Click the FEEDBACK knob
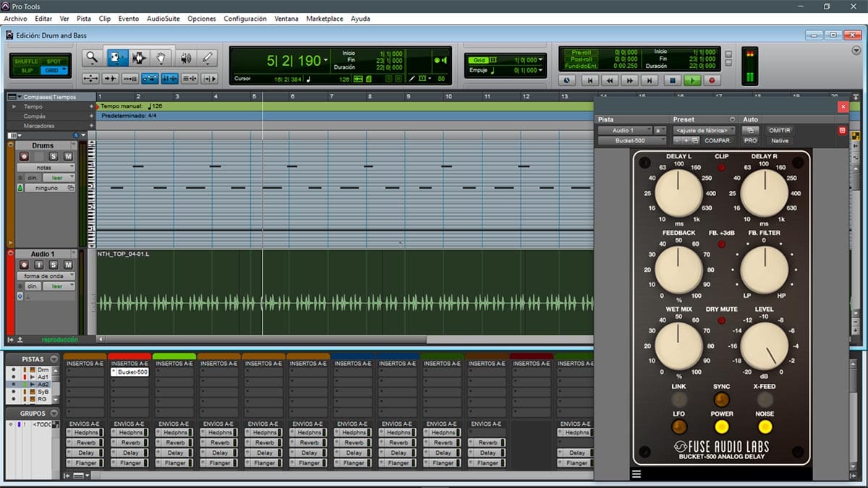The height and width of the screenshot is (488, 868). click(x=678, y=270)
